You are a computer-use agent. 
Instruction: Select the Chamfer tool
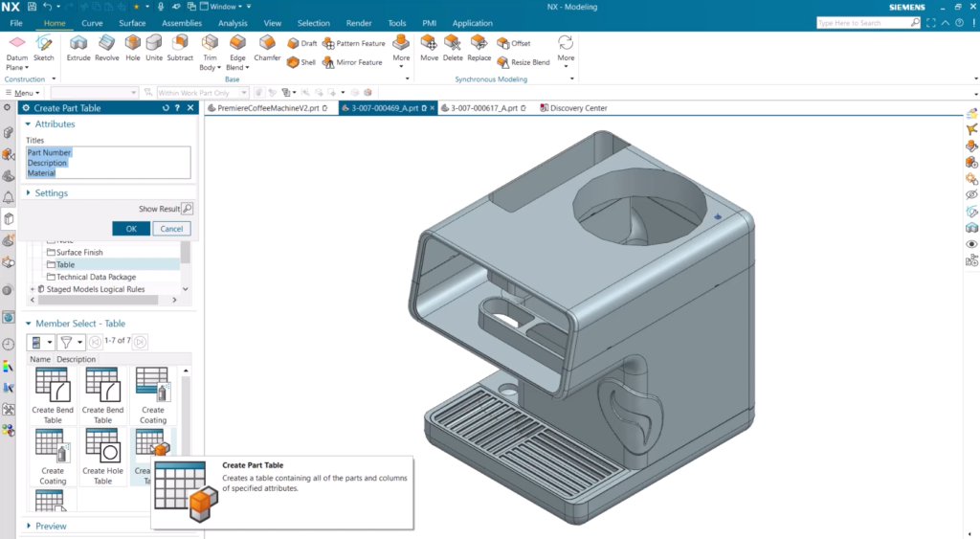pos(267,48)
